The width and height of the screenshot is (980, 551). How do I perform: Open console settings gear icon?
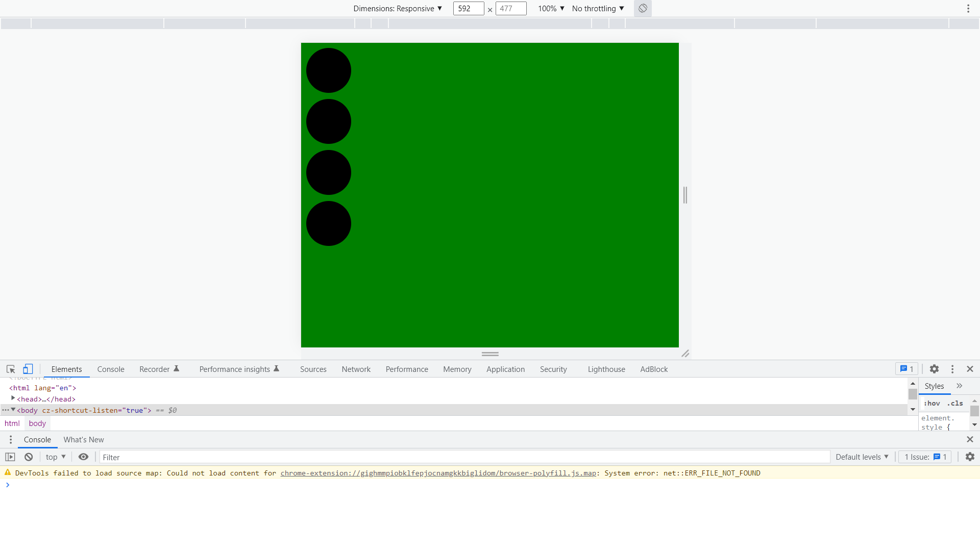970,457
